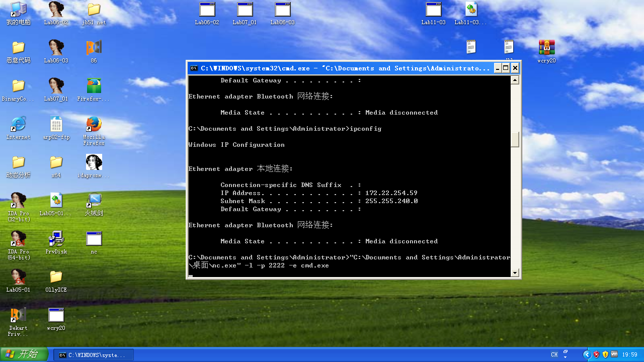Select the Lab05-01... file with gear icon

[56, 205]
